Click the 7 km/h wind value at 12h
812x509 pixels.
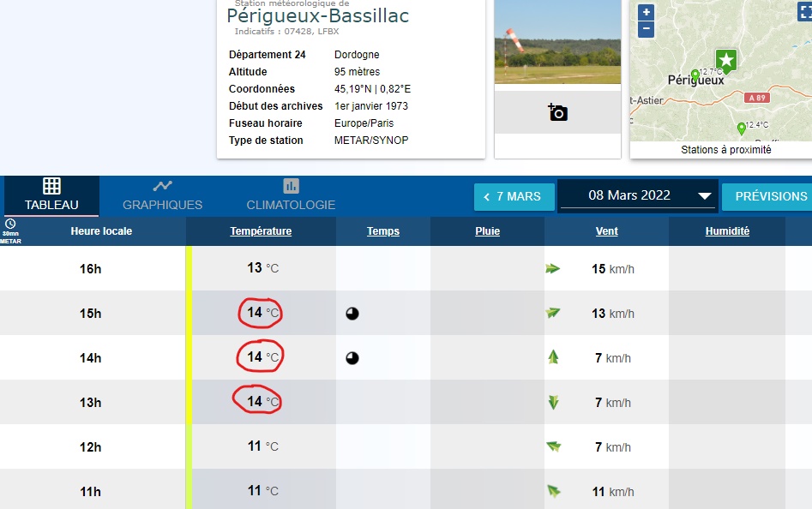613,447
